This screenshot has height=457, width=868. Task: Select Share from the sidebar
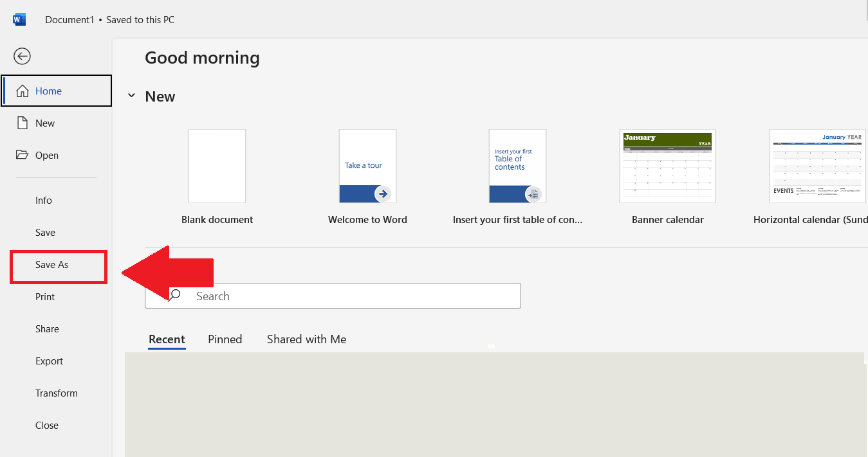tap(47, 328)
